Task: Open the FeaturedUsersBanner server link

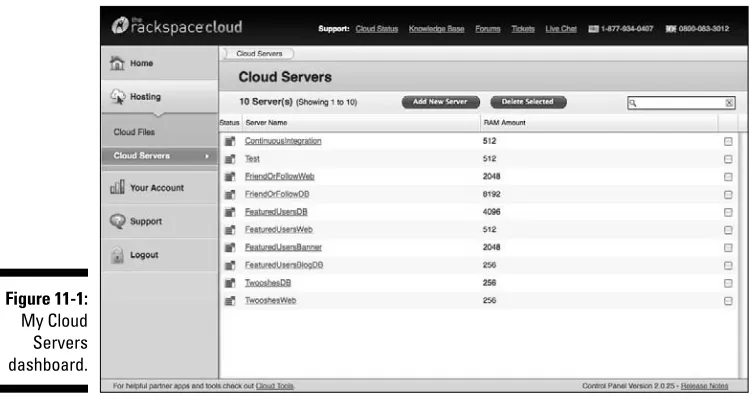Action: point(283,247)
